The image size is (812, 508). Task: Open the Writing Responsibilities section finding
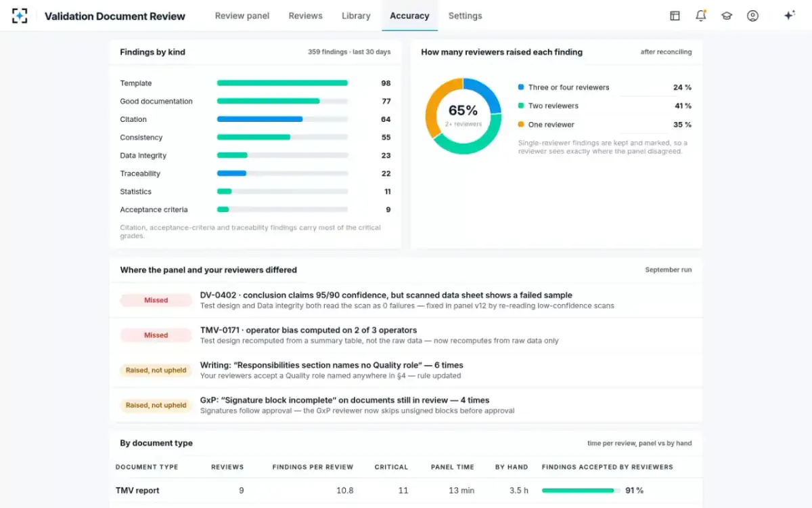click(332, 365)
